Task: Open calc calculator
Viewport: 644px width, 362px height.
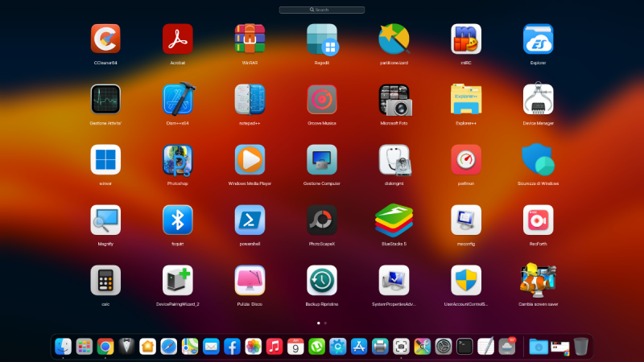Action: (x=105, y=280)
